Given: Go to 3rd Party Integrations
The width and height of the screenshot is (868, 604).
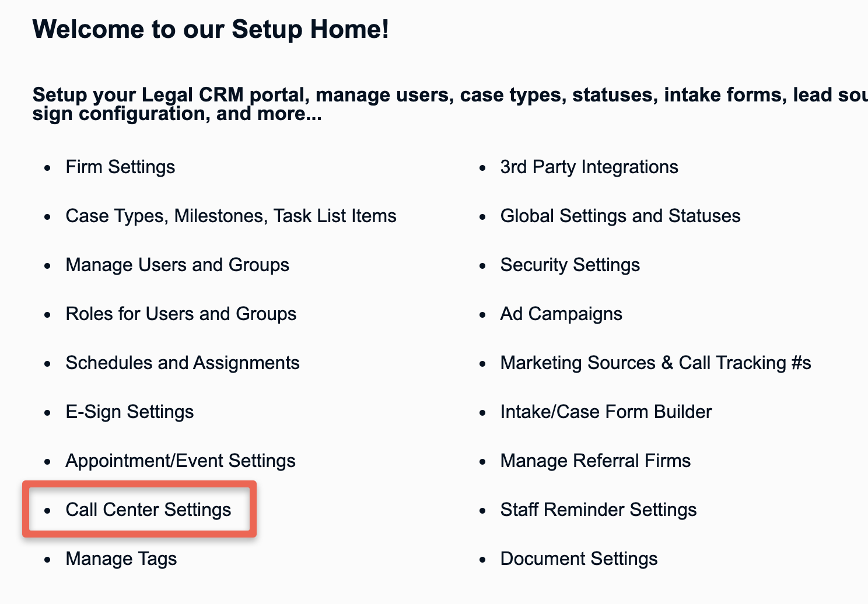Looking at the screenshot, I should click(589, 167).
